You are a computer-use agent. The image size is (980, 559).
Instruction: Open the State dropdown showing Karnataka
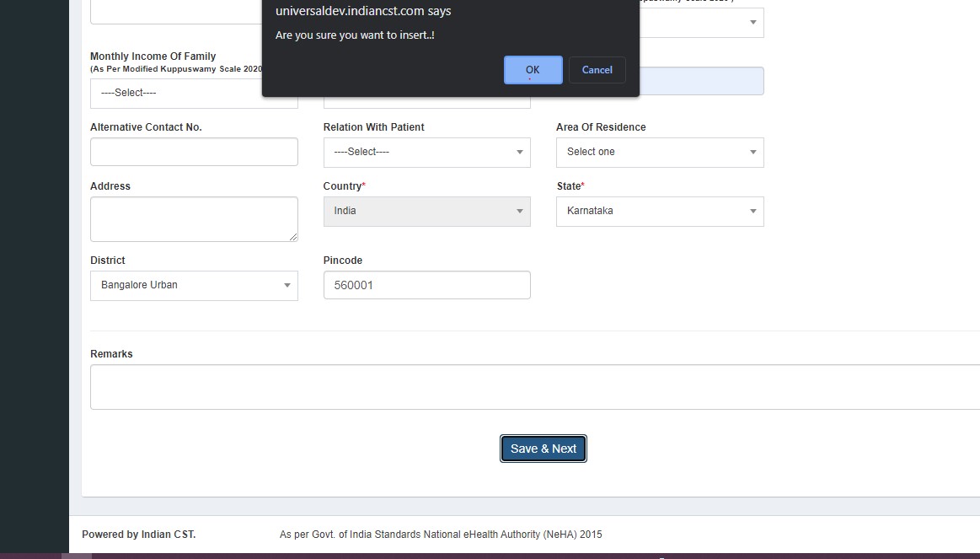[659, 212]
